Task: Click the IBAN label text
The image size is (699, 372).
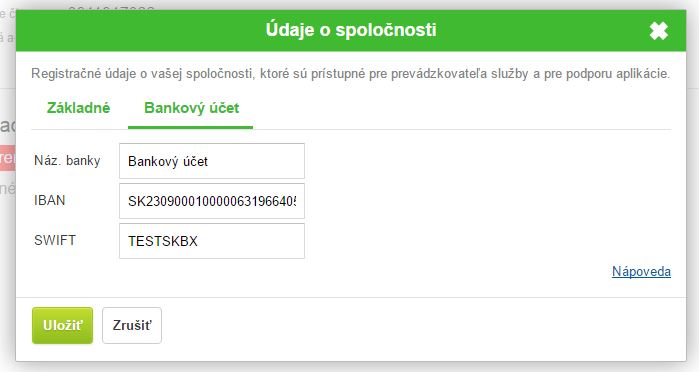Action: (49, 200)
